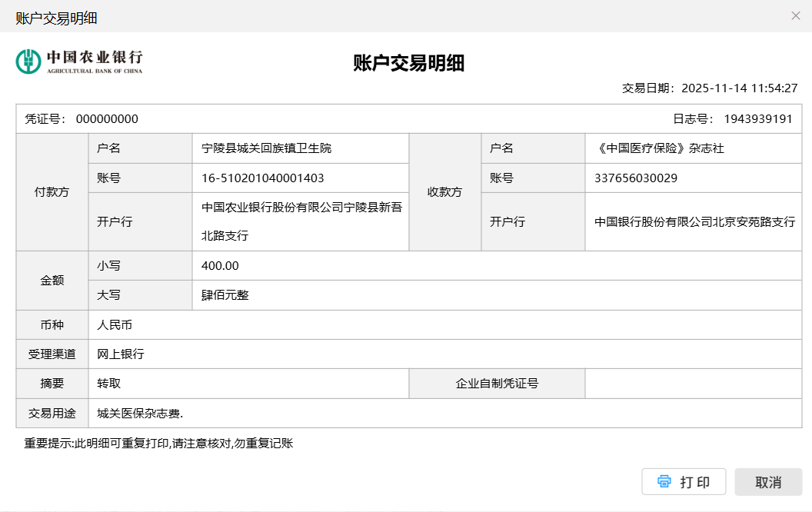
Task: Select payer account number 16-510201040001403
Action: click(262, 178)
